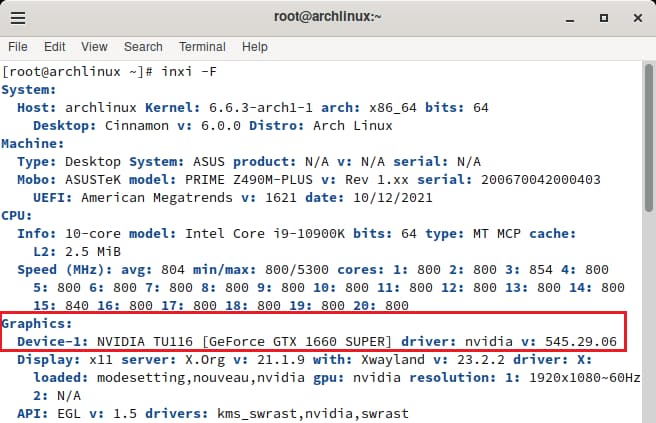Click the 'X.Org' server text
The image size is (656, 423).
click(x=205, y=359)
